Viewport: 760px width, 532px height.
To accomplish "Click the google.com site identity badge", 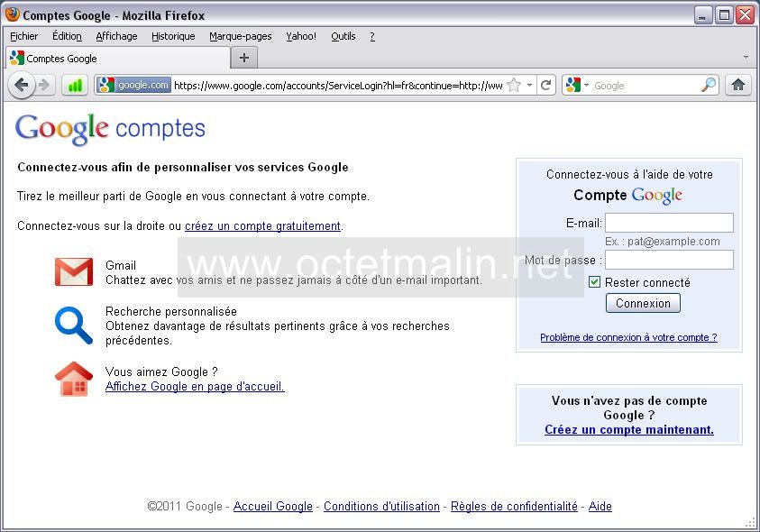I will pos(133,86).
